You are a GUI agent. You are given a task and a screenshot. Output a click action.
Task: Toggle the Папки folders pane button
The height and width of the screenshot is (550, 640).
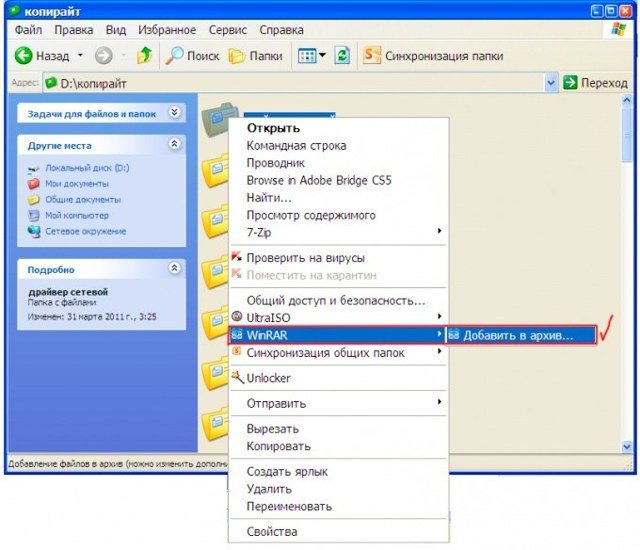(x=256, y=55)
